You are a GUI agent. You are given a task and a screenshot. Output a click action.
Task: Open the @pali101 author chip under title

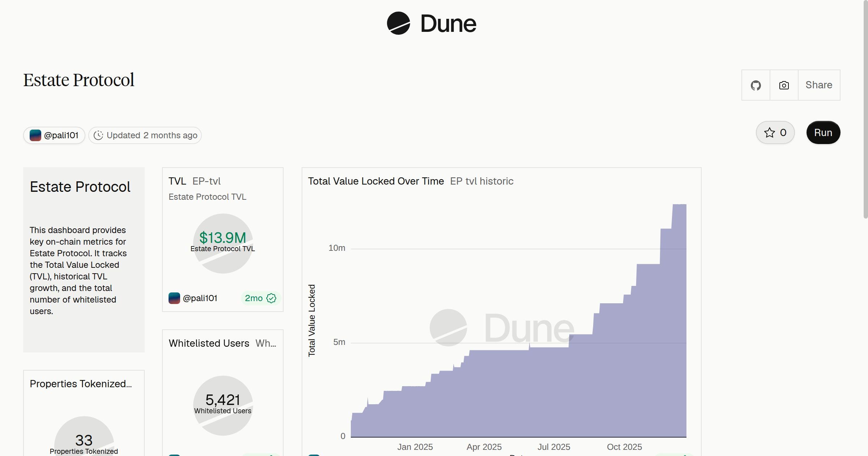54,135
